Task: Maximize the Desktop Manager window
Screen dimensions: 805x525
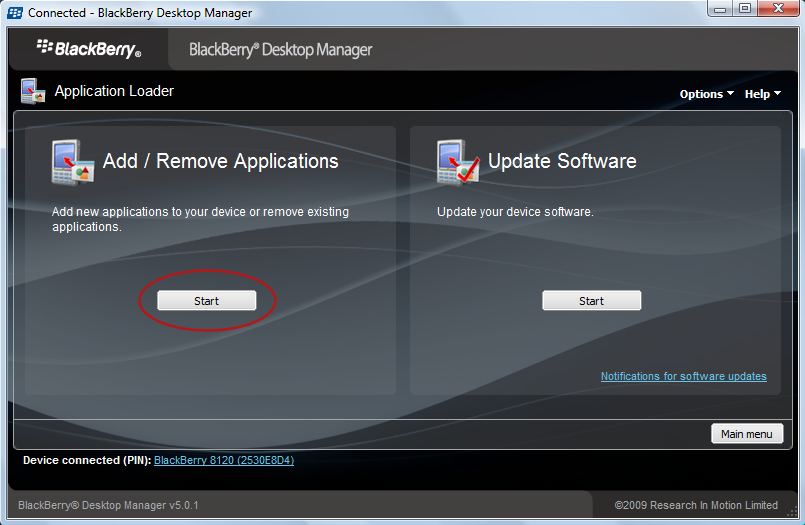Action: tap(745, 9)
